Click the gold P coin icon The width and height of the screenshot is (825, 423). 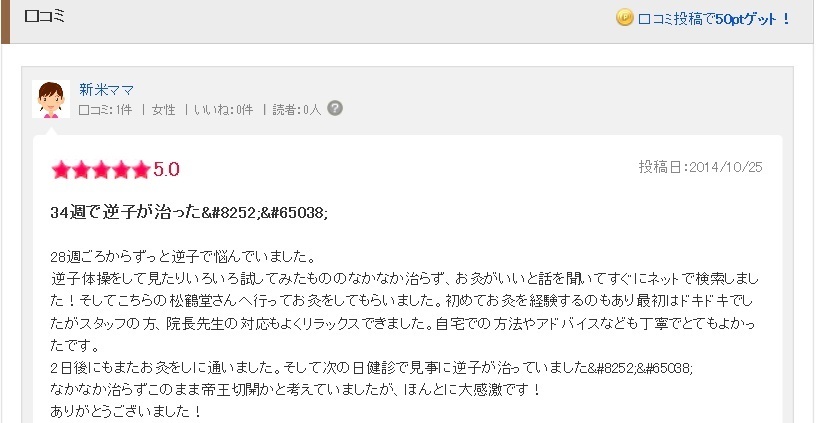coord(625,18)
